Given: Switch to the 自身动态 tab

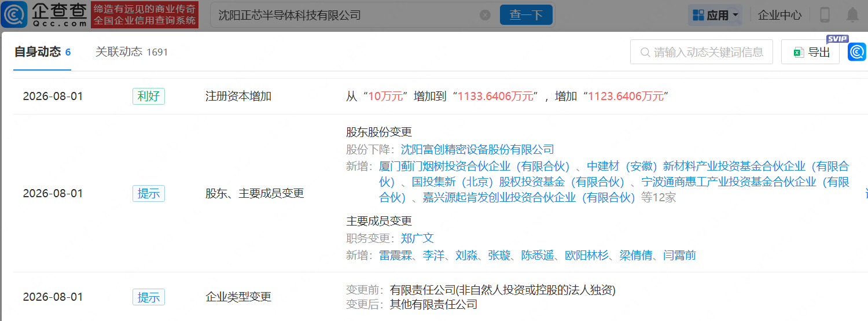Looking at the screenshot, I should click(x=42, y=52).
